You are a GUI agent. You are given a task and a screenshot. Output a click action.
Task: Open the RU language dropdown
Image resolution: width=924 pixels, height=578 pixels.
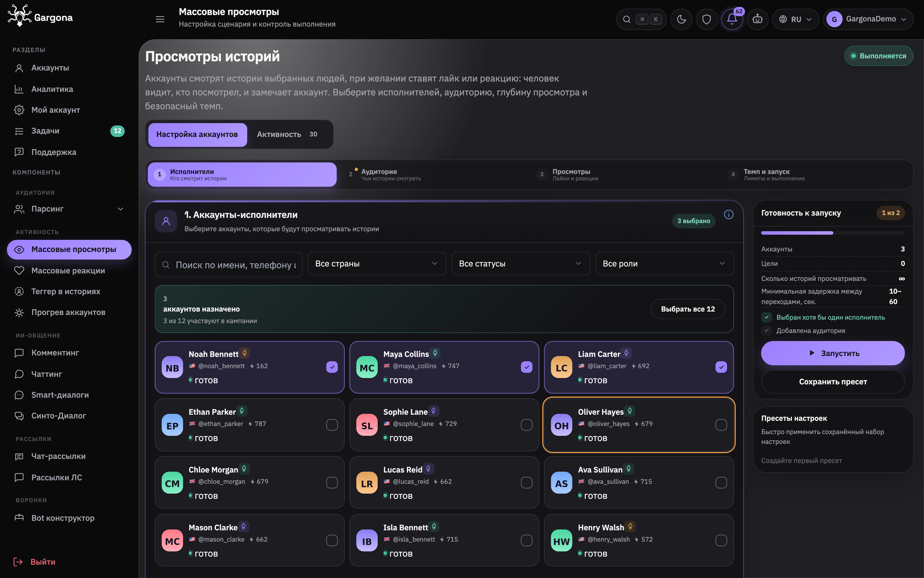click(x=796, y=19)
